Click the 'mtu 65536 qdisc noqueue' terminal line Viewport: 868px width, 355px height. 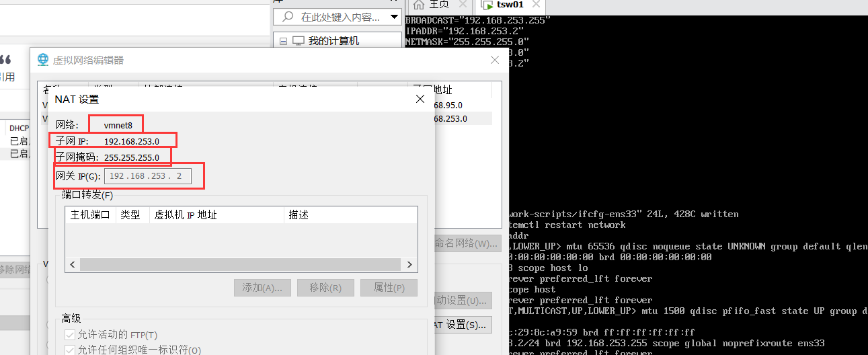tap(688, 246)
